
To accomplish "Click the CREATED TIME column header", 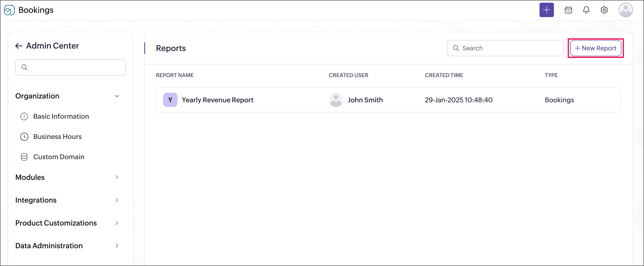I will point(444,75).
